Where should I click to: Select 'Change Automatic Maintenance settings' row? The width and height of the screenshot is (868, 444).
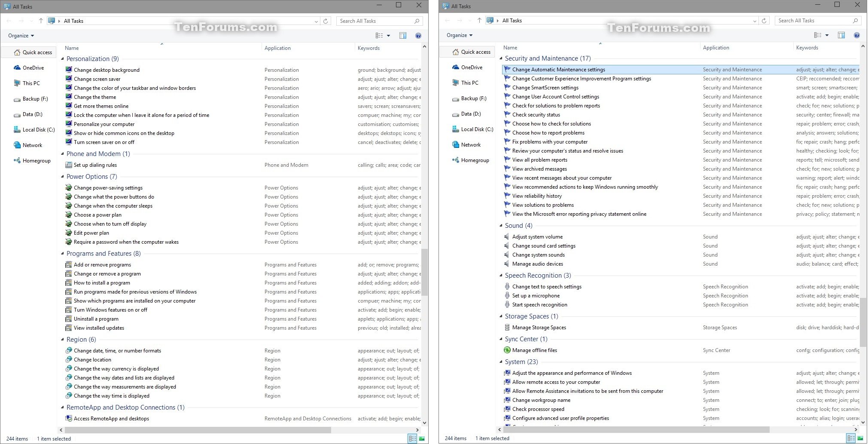click(x=681, y=70)
